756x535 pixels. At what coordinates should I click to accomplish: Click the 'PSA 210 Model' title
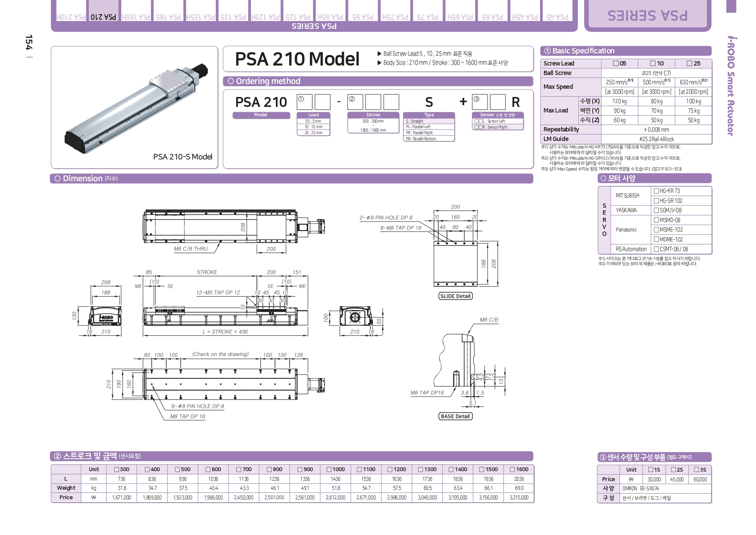coord(297,59)
